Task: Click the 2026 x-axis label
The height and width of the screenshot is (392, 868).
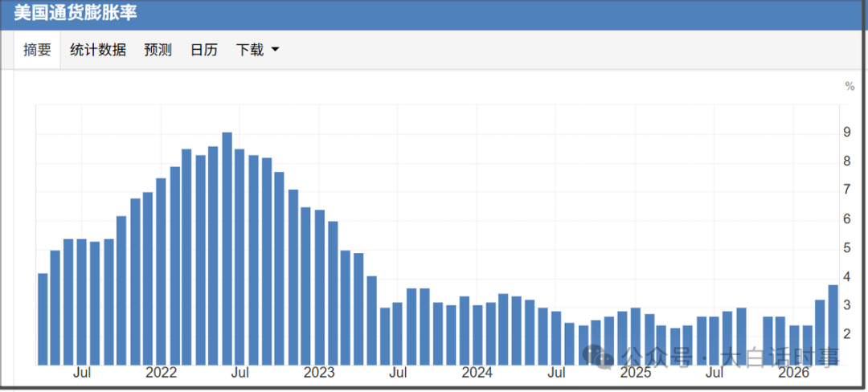Action: point(793,373)
